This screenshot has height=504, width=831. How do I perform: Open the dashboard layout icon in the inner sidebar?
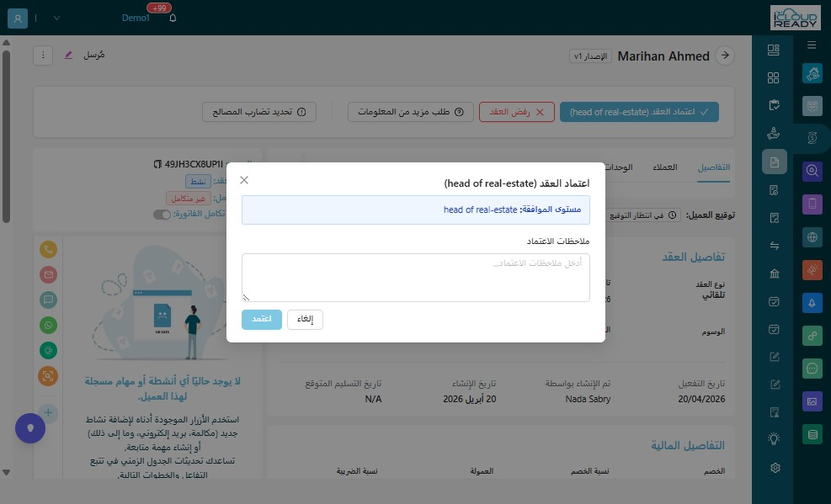click(x=774, y=50)
